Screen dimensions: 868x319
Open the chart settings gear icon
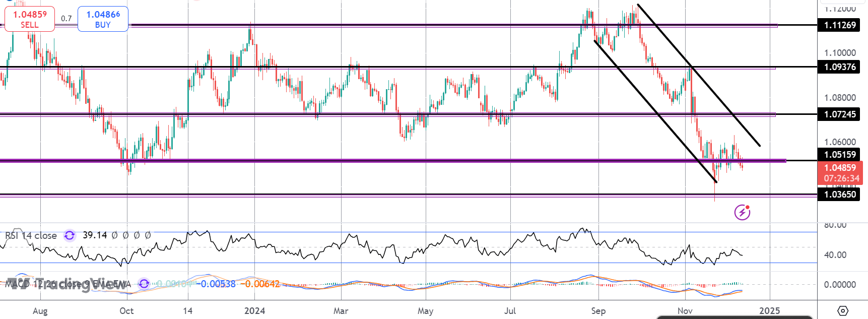pos(843,310)
